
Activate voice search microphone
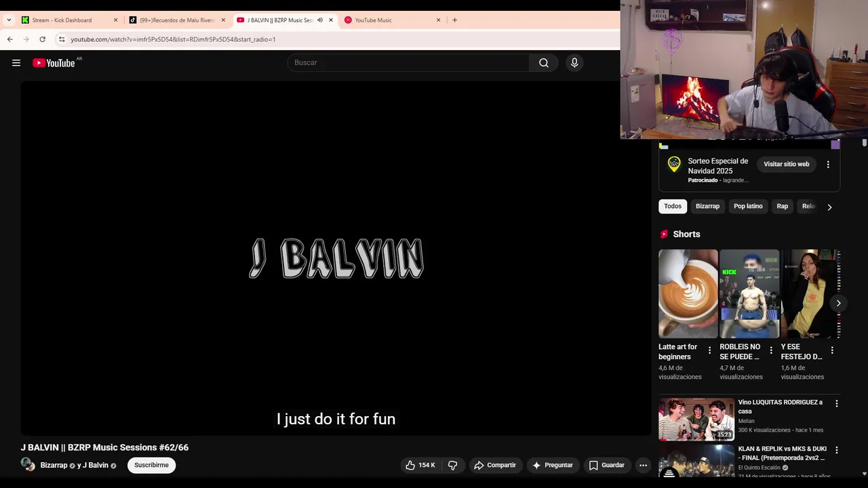click(574, 63)
